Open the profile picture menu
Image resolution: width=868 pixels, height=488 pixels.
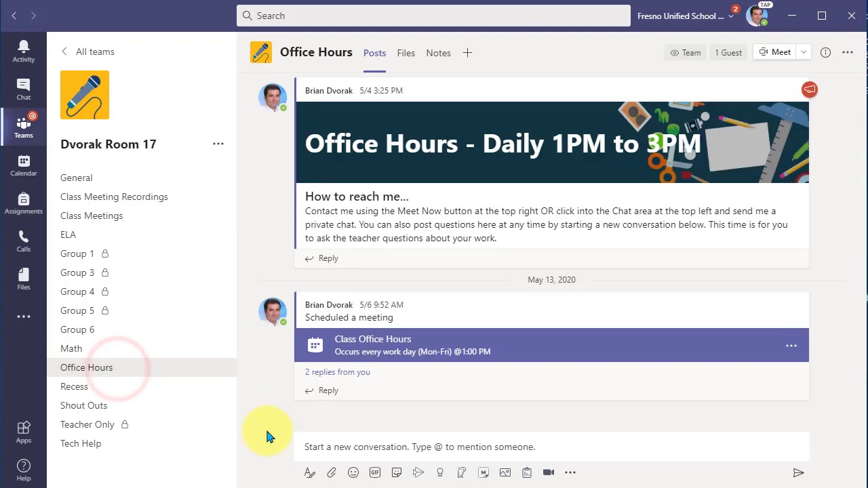point(757,16)
